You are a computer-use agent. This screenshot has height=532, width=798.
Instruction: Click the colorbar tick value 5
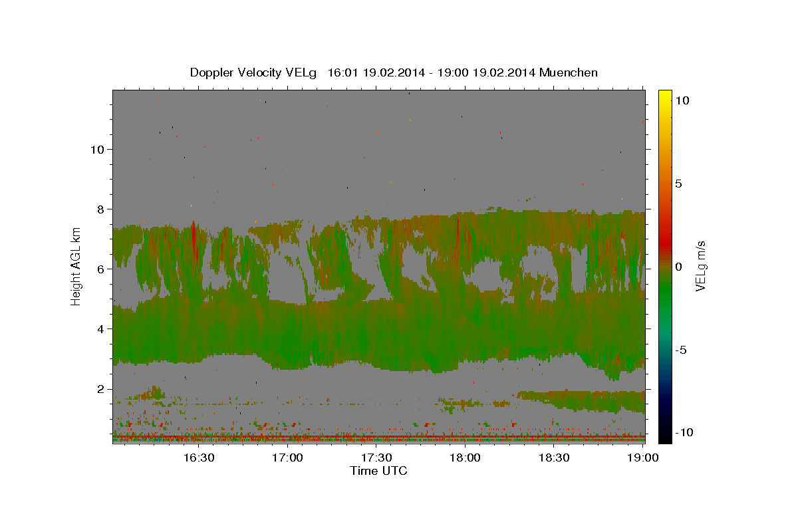(678, 184)
